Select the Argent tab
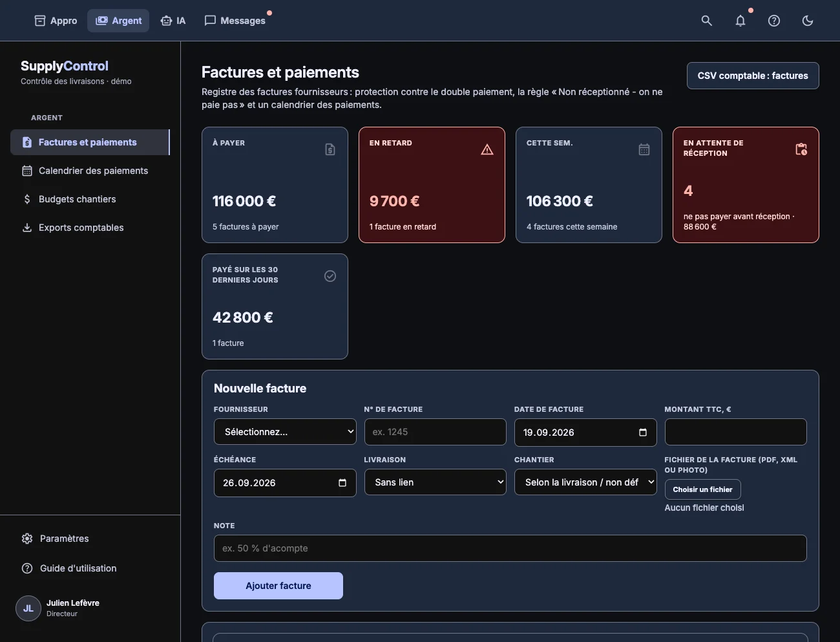Image resolution: width=840 pixels, height=642 pixels. [x=118, y=21]
